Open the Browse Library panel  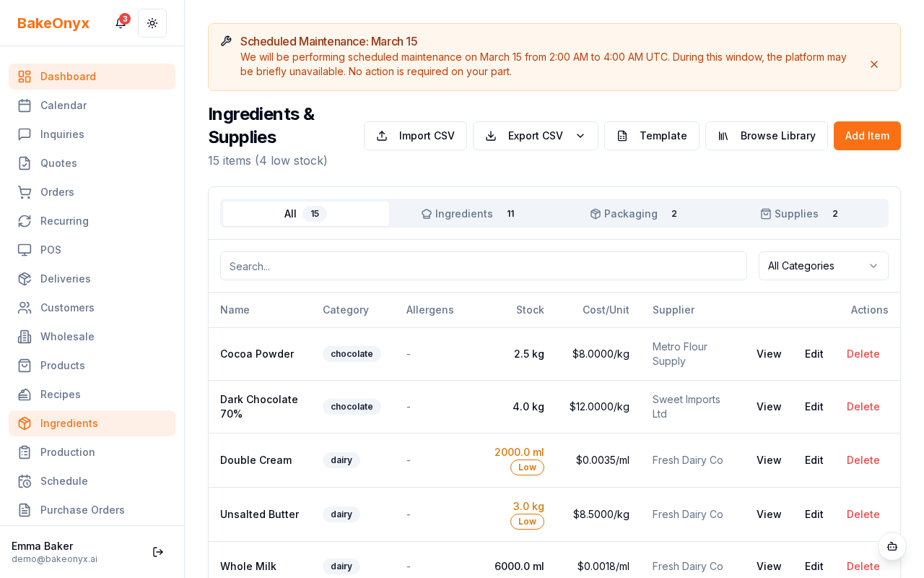click(x=767, y=136)
